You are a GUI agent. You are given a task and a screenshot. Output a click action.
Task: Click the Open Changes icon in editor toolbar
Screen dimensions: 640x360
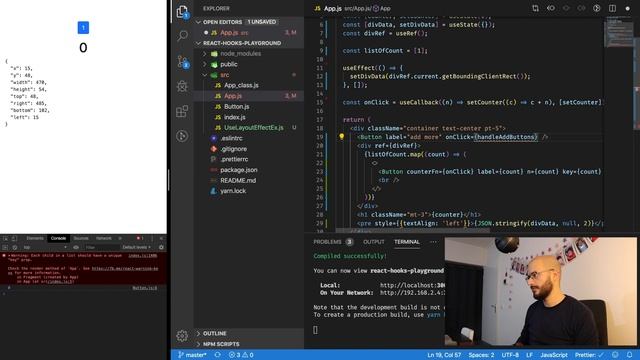tap(535, 8)
